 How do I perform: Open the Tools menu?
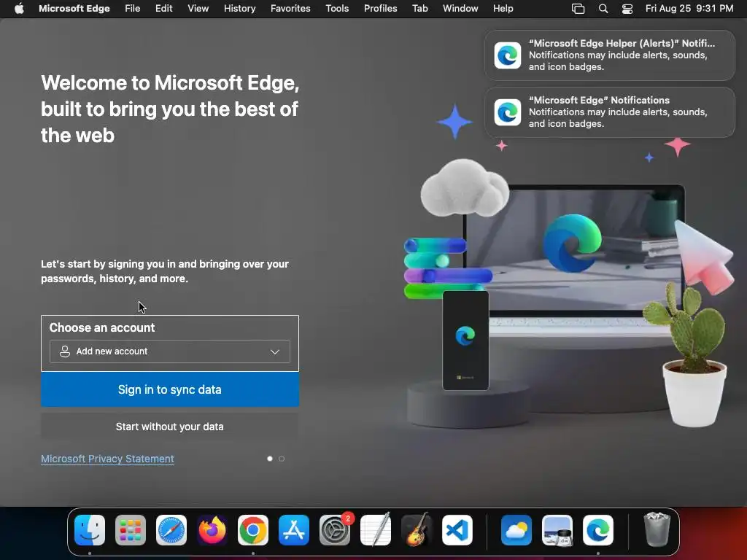click(x=337, y=9)
